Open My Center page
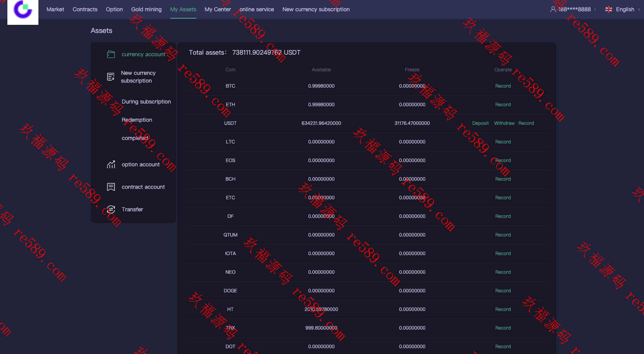This screenshot has height=354, width=644. tap(218, 9)
